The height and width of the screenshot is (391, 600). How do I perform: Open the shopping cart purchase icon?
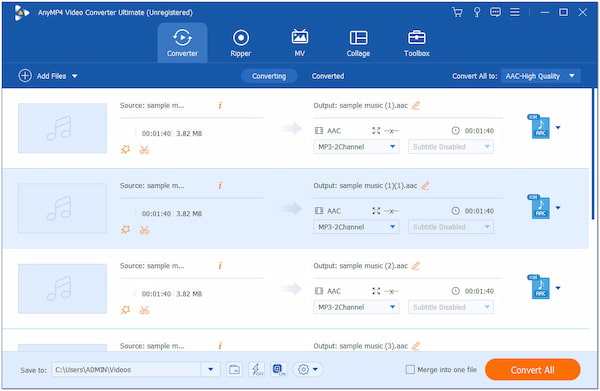pyautogui.click(x=457, y=12)
